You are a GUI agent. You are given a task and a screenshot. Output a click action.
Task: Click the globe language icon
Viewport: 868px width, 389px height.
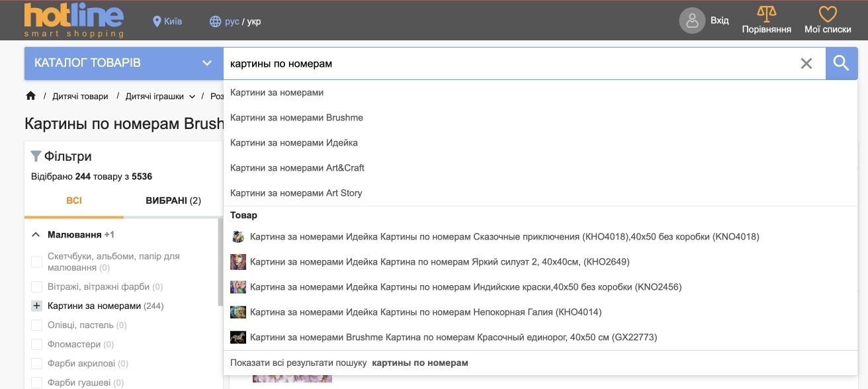click(215, 21)
